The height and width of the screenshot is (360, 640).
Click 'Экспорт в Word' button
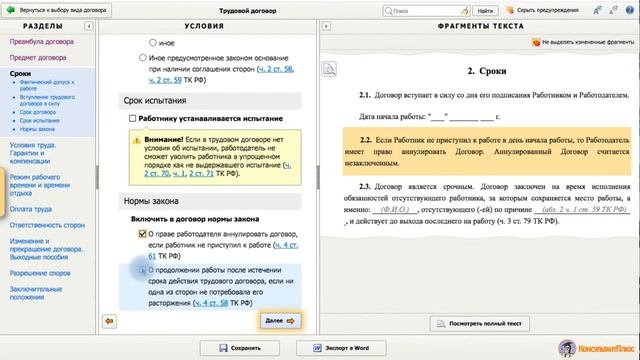(x=341, y=348)
